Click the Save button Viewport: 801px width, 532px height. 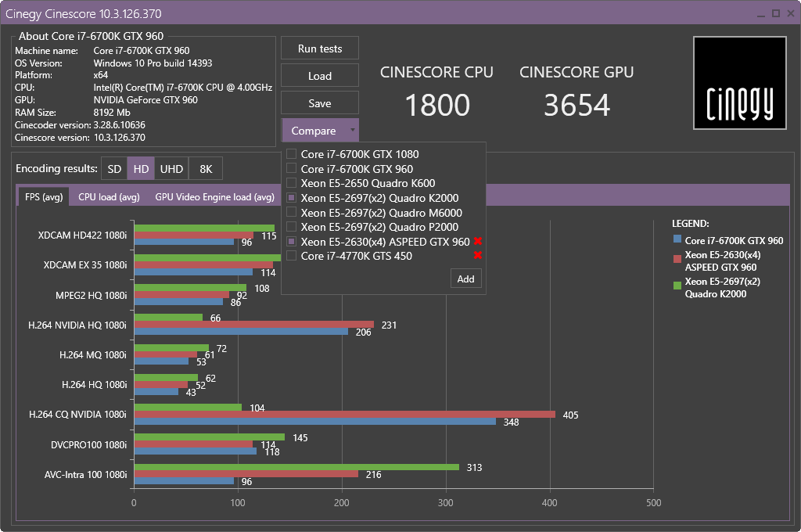pos(320,103)
